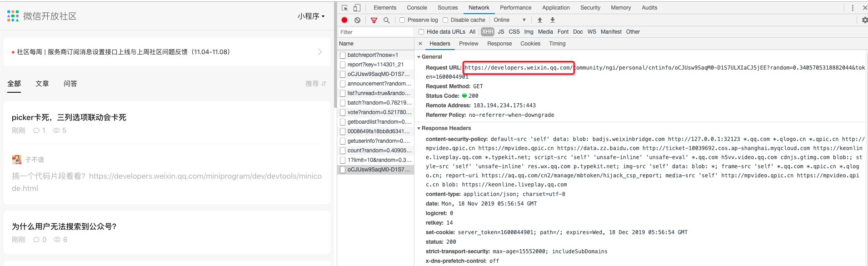Screen dimensions: 868x266
Task: Close the request details pane
Action: [420, 44]
